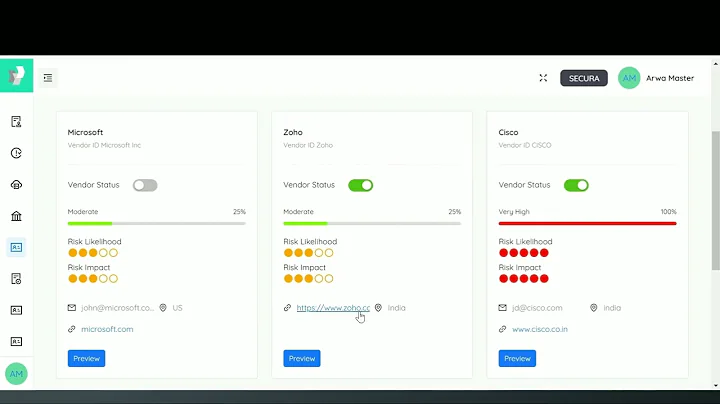
Task: Preview the Microsoft vendor
Action: pos(86,359)
